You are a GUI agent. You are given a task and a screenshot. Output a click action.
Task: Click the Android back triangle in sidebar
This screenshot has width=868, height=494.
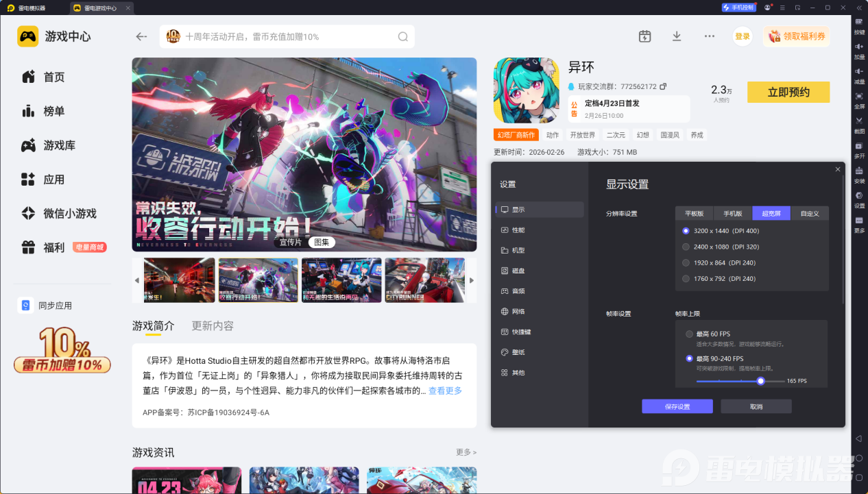859,439
